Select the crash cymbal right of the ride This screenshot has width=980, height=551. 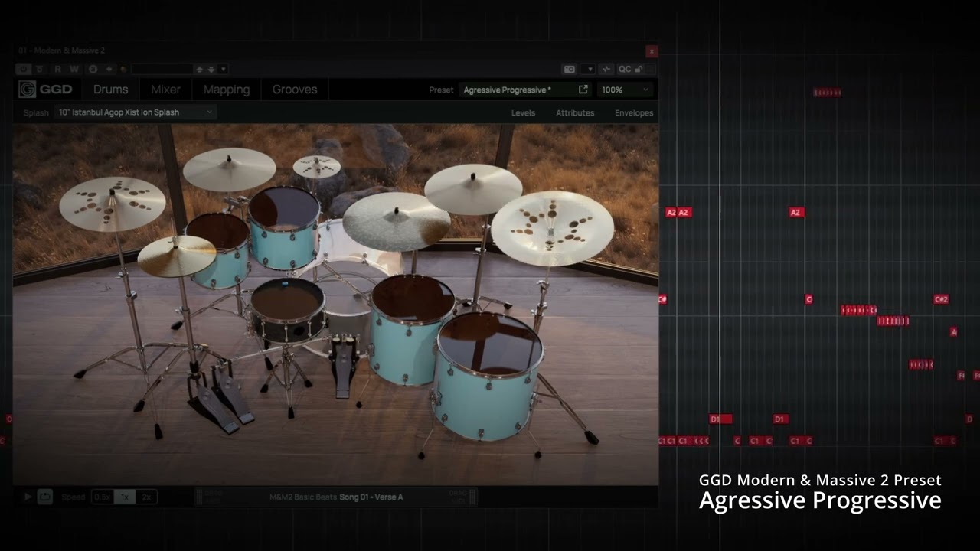[473, 189]
